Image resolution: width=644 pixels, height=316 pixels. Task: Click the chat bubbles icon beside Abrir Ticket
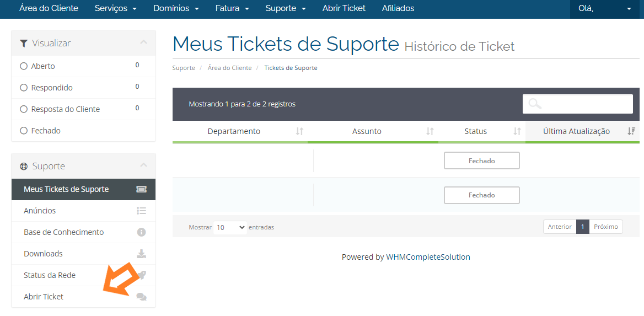pos(141,297)
